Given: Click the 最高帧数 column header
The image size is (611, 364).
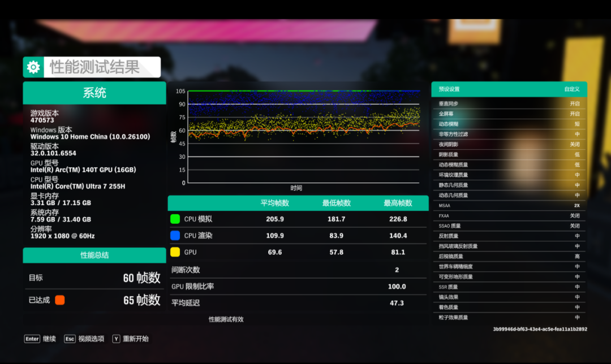Looking at the screenshot, I should tap(398, 203).
